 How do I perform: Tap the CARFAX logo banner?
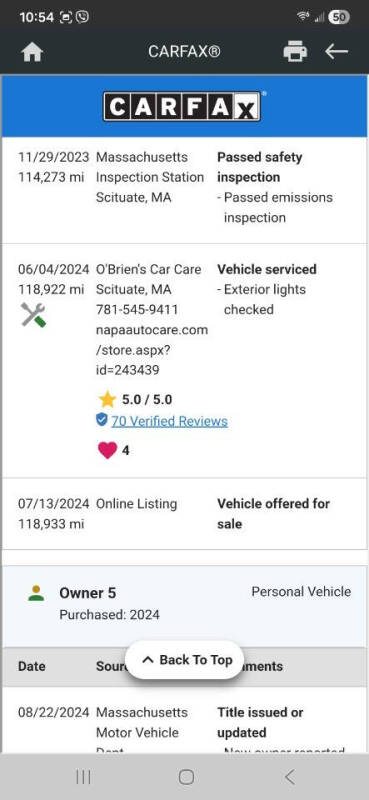click(184, 106)
